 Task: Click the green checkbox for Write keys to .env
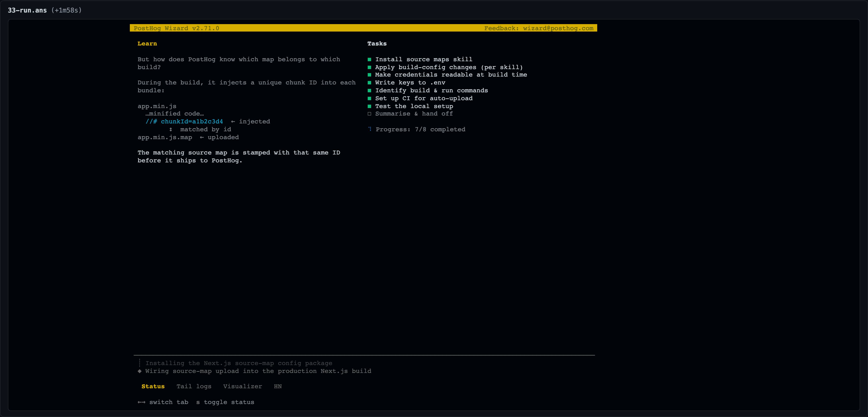pos(369,83)
